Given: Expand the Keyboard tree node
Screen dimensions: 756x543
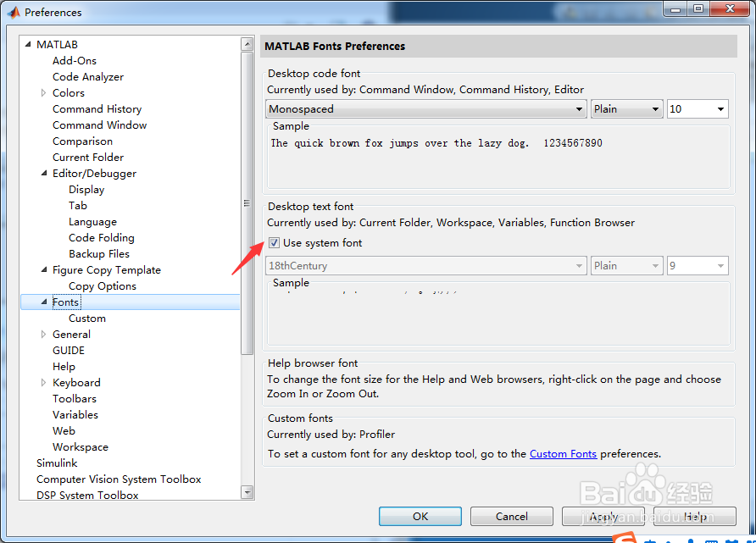Looking at the screenshot, I should (43, 383).
